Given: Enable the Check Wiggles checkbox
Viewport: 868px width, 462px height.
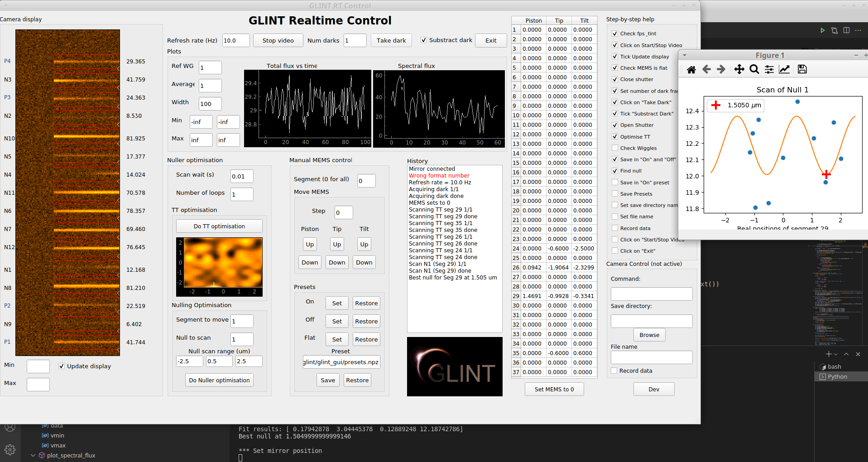Looking at the screenshot, I should coord(615,148).
